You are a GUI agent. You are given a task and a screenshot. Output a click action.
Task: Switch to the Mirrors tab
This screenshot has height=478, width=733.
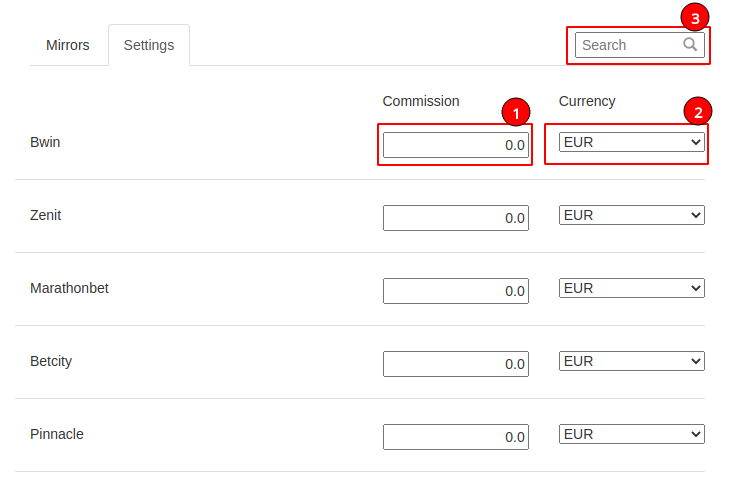(x=68, y=45)
